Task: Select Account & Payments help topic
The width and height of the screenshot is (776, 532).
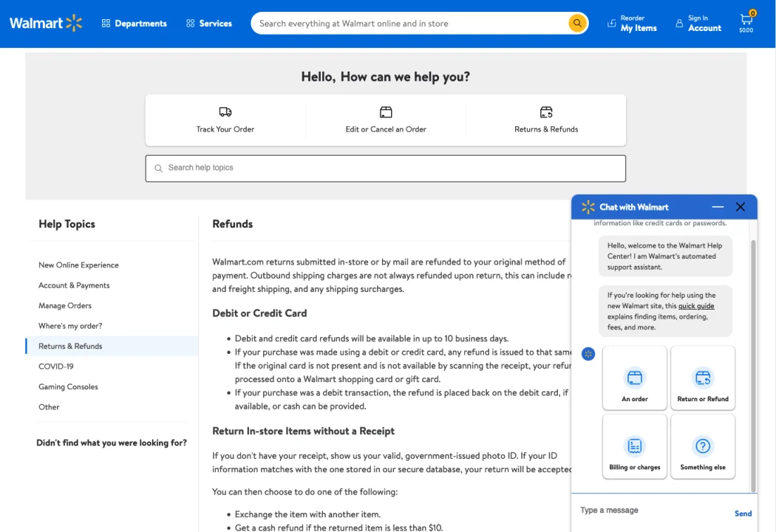Action: click(x=74, y=285)
